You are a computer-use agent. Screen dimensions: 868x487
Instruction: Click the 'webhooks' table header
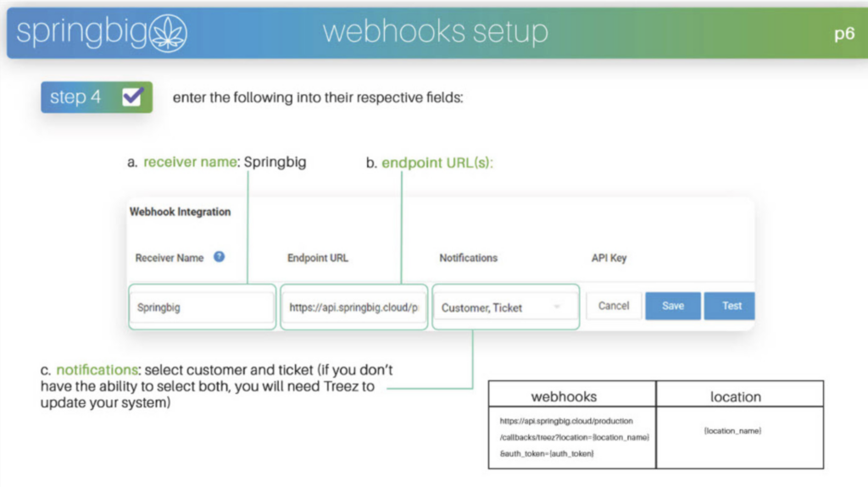(x=564, y=396)
